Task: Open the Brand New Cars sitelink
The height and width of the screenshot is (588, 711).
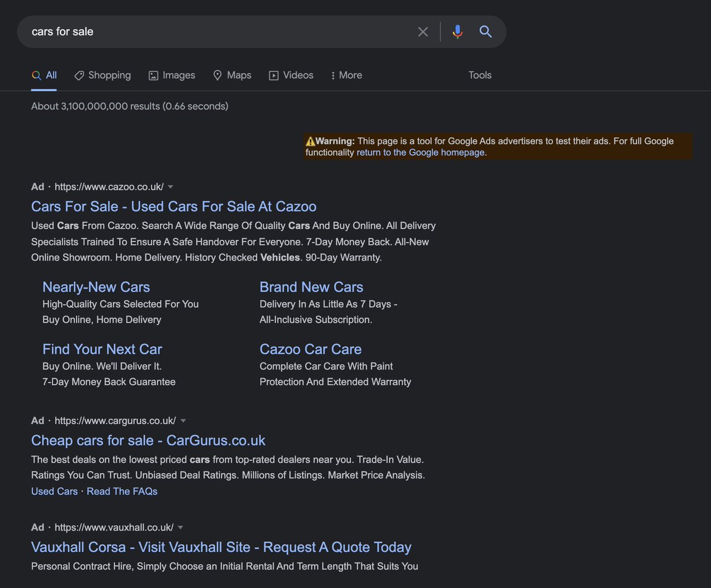Action: [311, 287]
